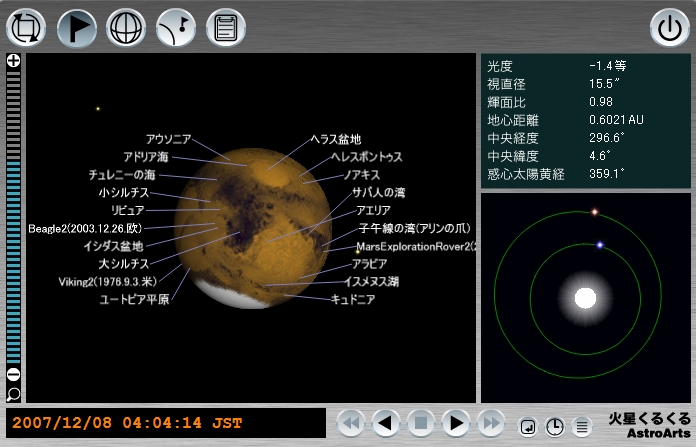Click the red Mars dot on outer orbit
The width and height of the screenshot is (696, 447).
point(594,212)
